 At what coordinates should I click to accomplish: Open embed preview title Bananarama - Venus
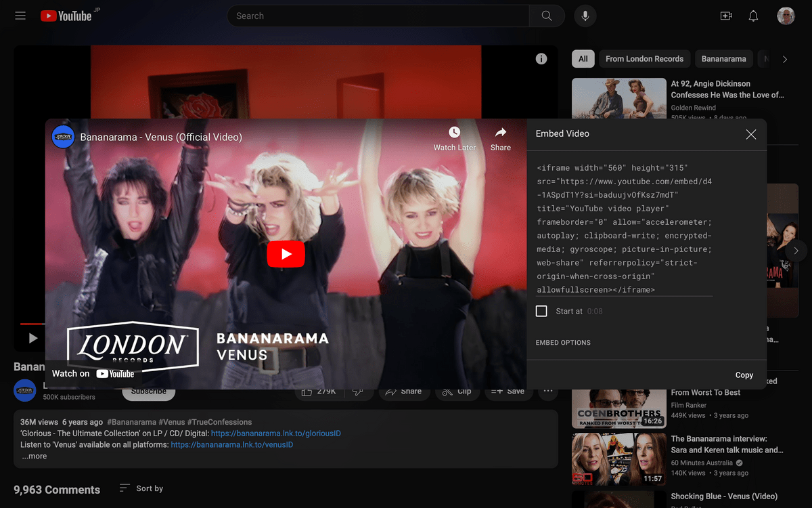click(x=161, y=137)
